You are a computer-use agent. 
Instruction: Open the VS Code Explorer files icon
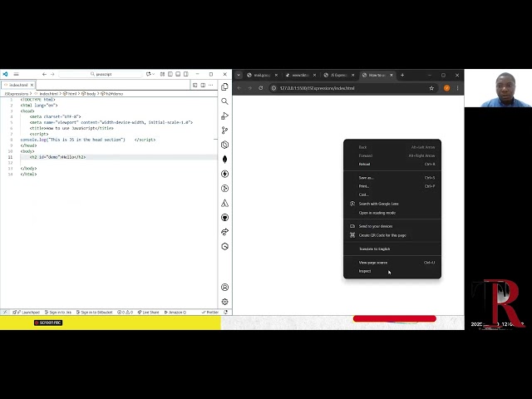[224, 86]
